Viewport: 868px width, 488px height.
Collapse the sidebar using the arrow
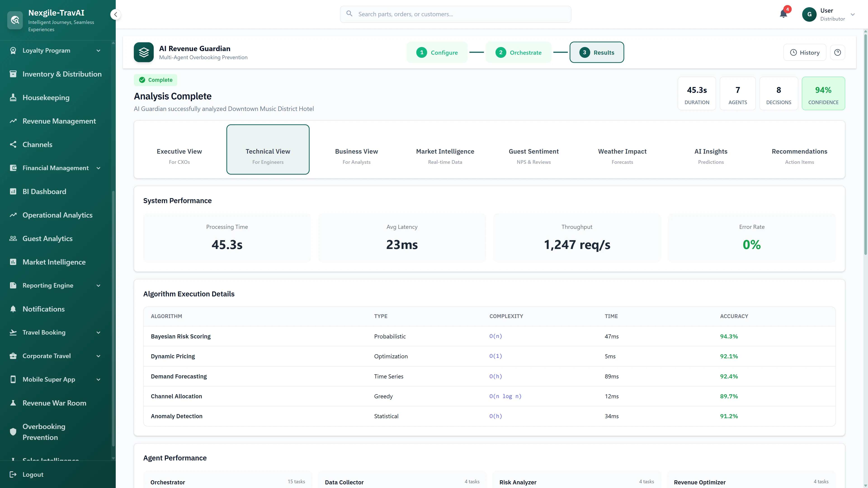click(x=116, y=14)
